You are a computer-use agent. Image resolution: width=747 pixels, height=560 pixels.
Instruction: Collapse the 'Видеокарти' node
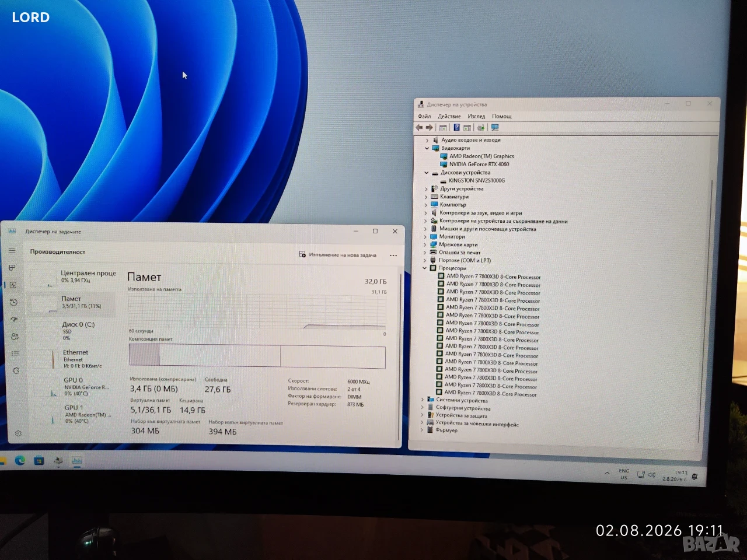(x=427, y=148)
